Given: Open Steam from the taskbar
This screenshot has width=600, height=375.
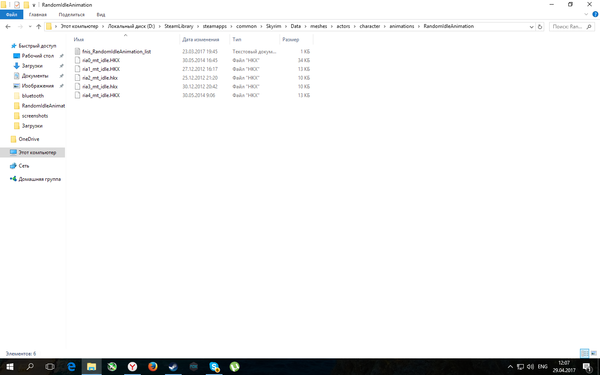Looking at the screenshot, I should click(173, 367).
